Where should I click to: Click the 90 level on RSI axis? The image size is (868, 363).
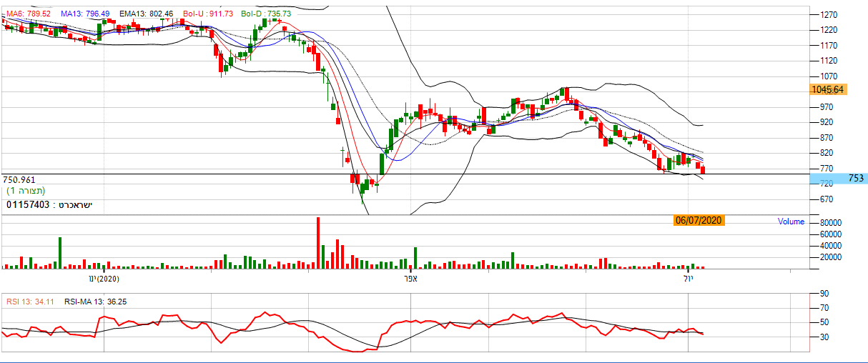(824, 294)
